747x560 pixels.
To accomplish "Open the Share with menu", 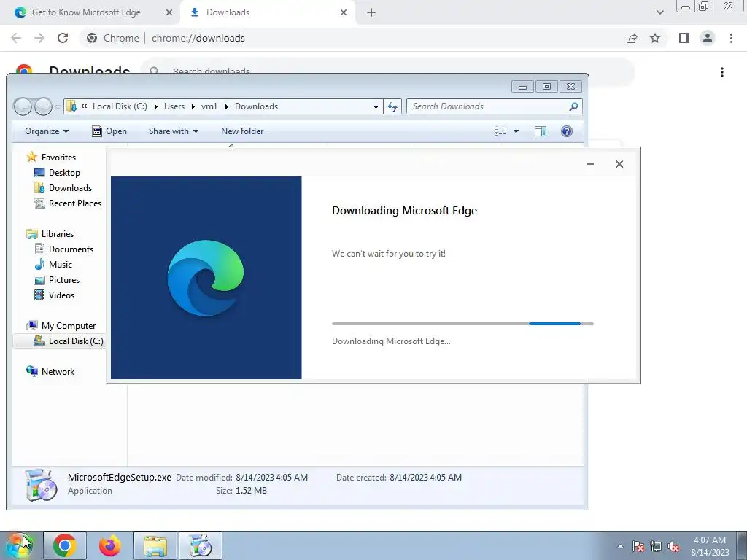I will point(174,131).
